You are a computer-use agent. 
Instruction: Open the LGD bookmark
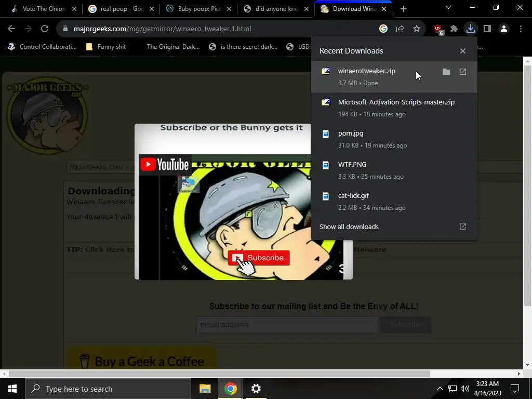pyautogui.click(x=298, y=47)
